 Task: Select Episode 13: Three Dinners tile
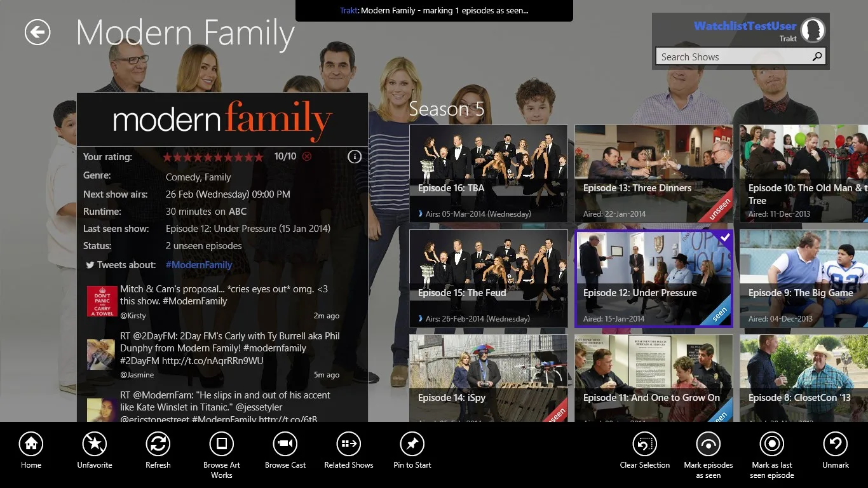654,173
